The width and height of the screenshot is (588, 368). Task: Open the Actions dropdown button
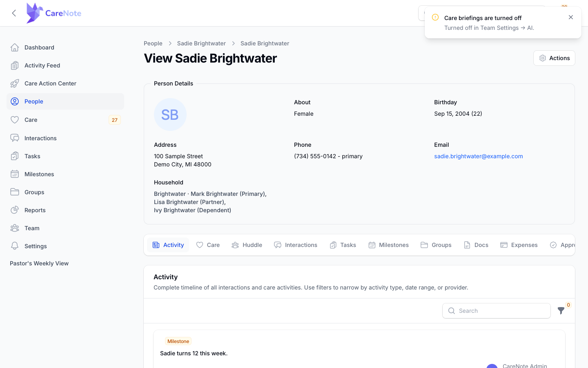tap(554, 58)
